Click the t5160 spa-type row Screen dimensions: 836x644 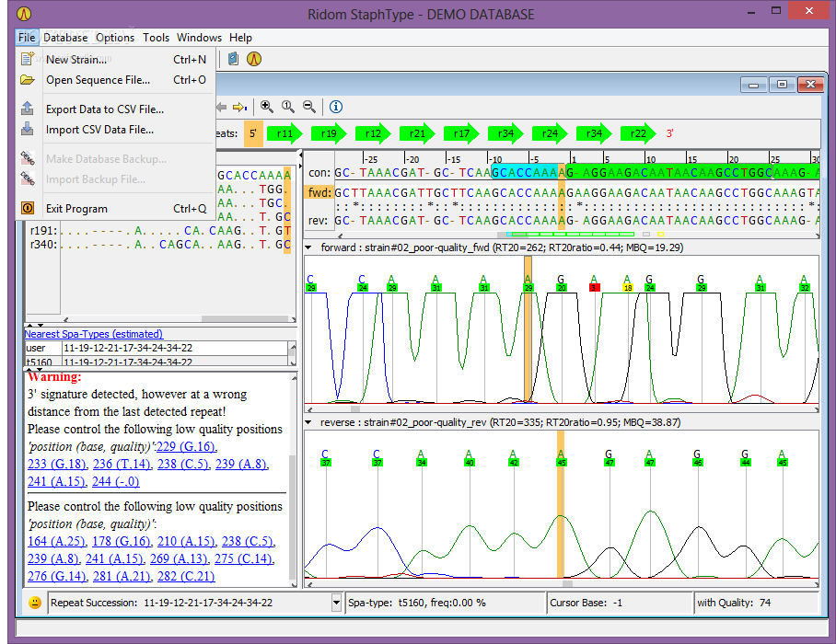click(x=157, y=362)
